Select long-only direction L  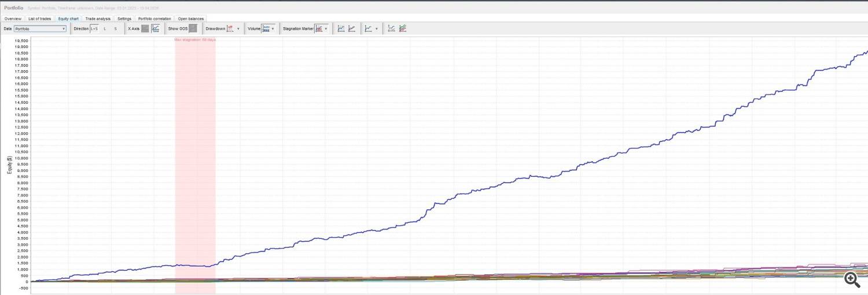tap(105, 28)
